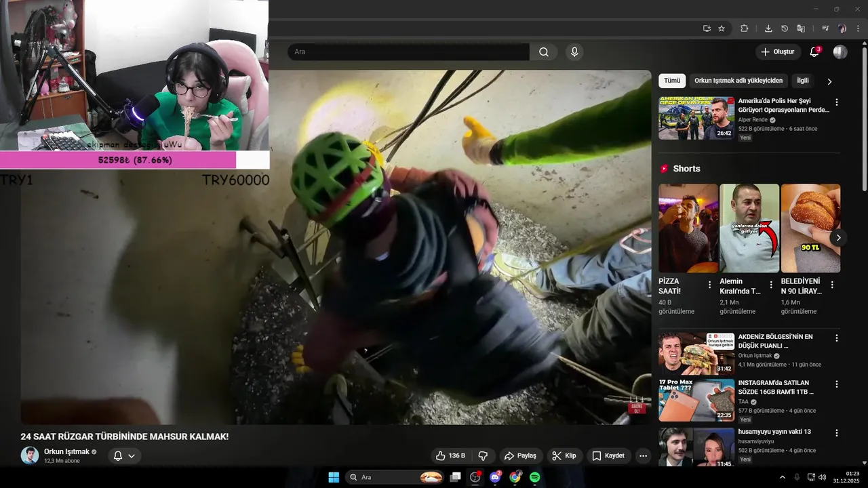Click system tray volume icon
Viewport: 868px width, 488px height.
[823, 477]
